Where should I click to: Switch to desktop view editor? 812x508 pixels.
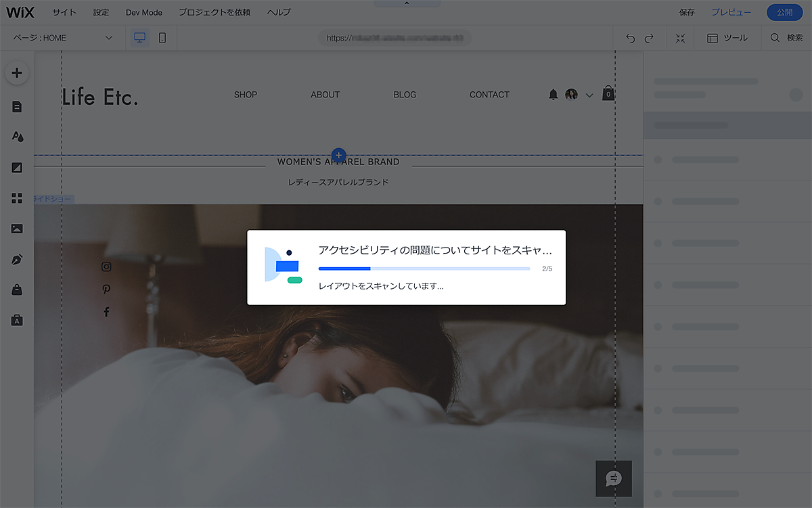[x=140, y=38]
